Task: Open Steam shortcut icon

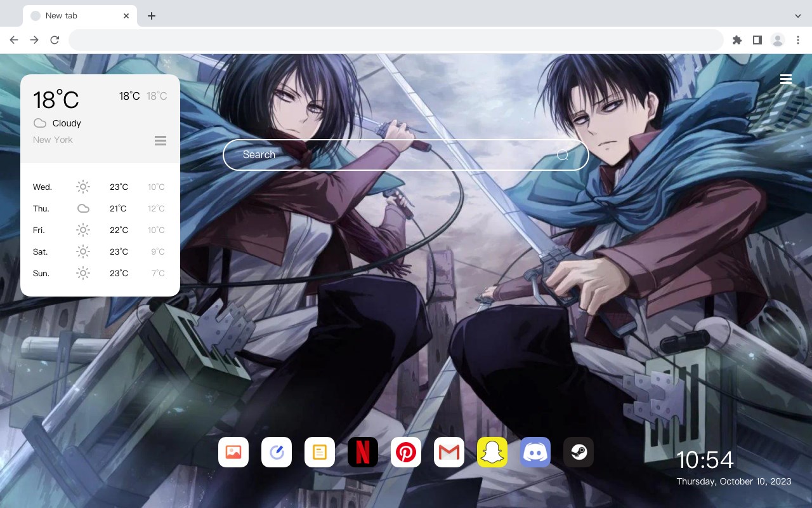Action: tap(579, 452)
